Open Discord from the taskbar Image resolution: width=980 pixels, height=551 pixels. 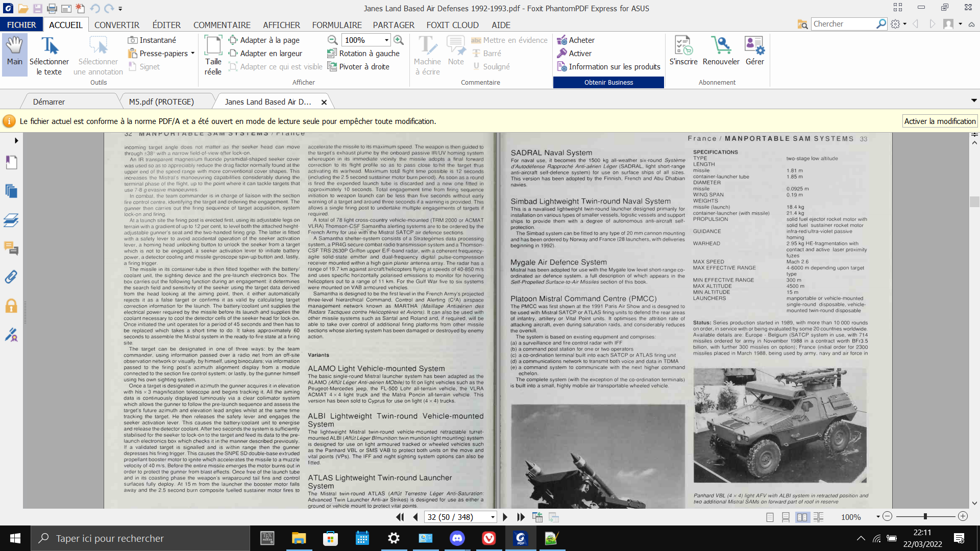tap(457, 538)
